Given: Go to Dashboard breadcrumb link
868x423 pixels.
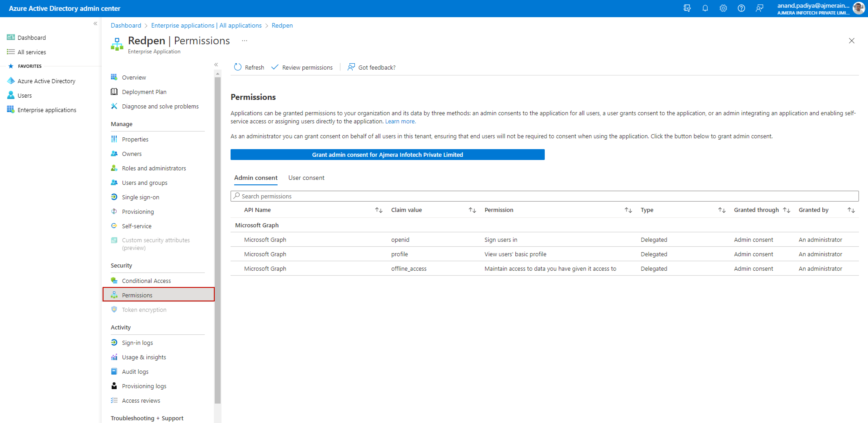Looking at the screenshot, I should point(126,25).
